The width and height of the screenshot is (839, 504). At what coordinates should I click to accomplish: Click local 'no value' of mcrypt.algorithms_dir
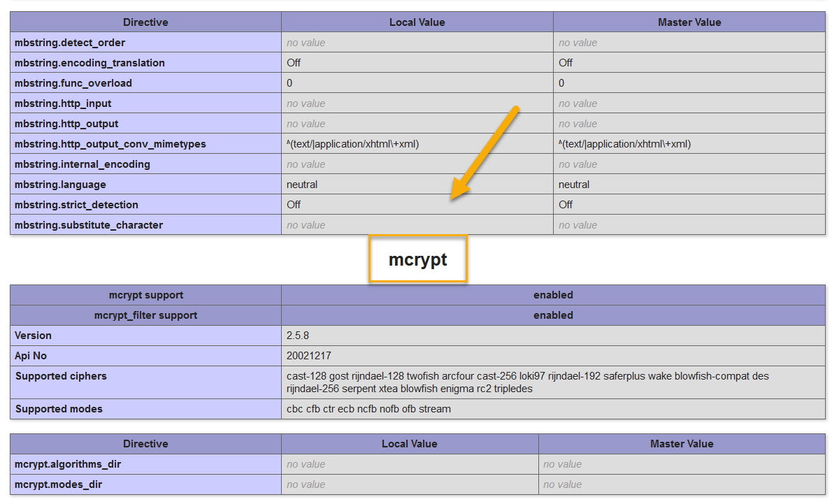click(x=306, y=464)
